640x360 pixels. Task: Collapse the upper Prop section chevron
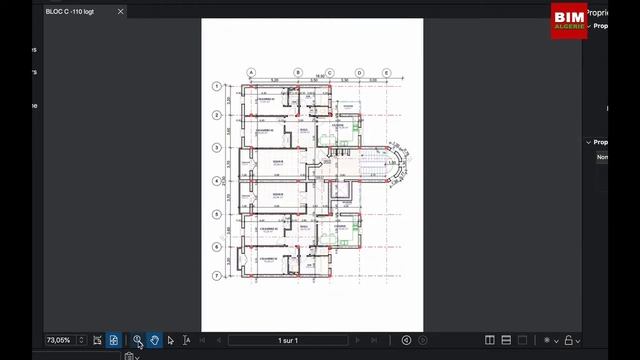[x=589, y=26]
